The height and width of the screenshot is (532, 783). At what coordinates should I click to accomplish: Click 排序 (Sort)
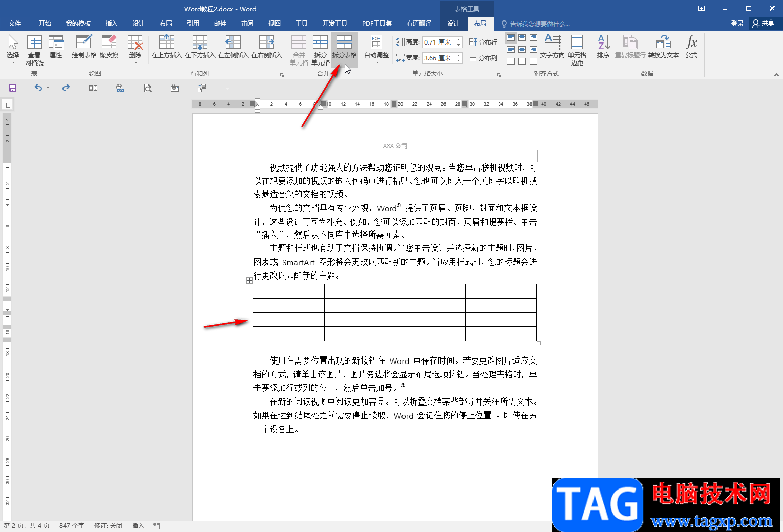[x=603, y=47]
